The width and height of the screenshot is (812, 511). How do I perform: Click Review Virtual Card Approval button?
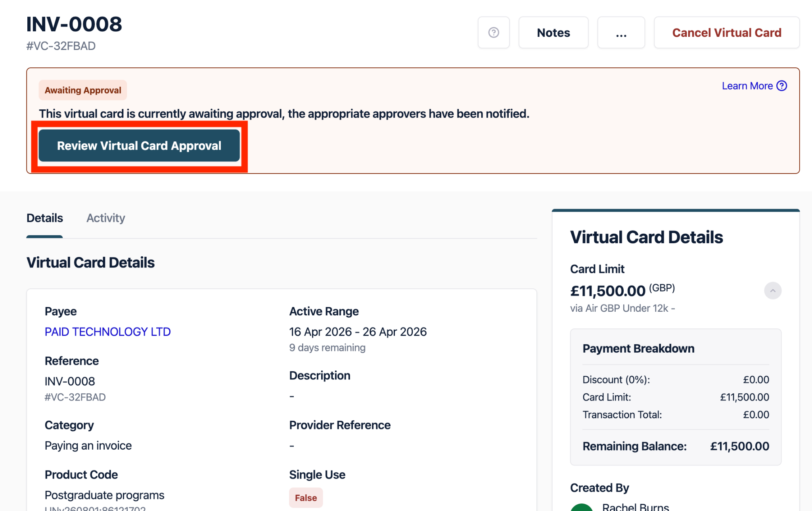[139, 146]
